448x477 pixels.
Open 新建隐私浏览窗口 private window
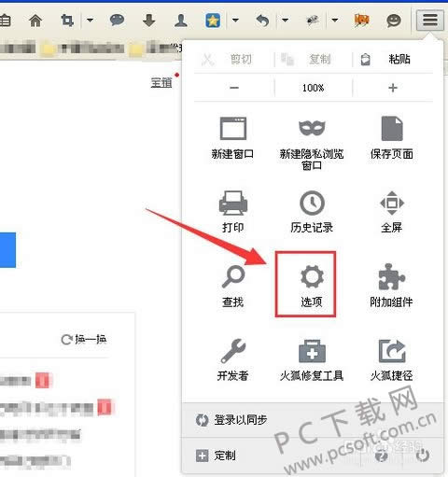[x=312, y=144]
